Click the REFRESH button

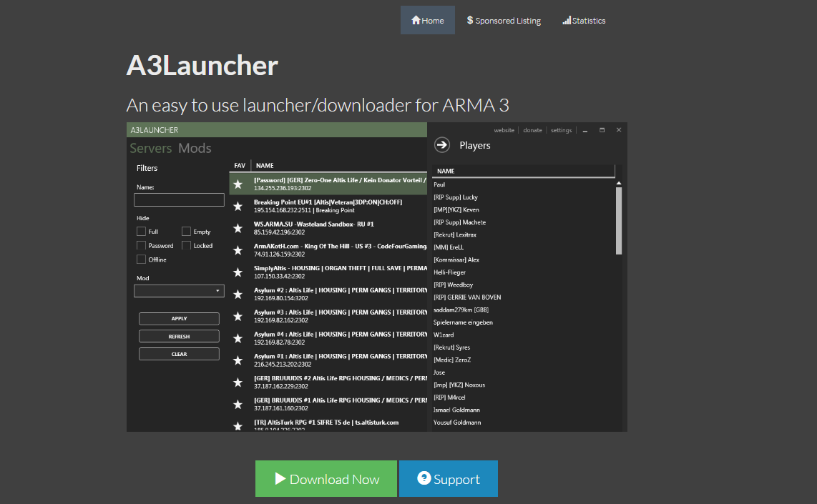click(180, 336)
